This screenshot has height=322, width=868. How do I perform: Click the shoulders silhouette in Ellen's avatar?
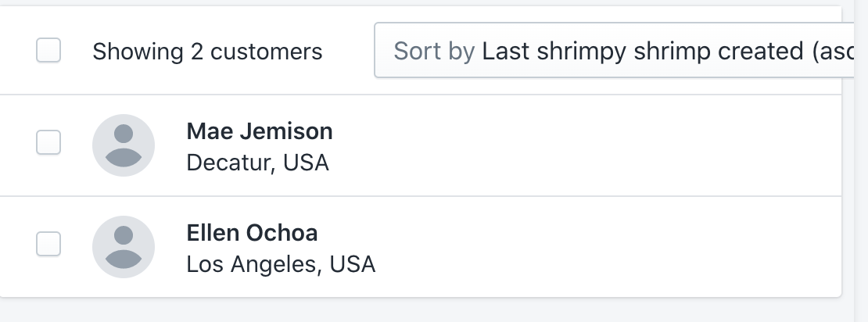pos(123,259)
